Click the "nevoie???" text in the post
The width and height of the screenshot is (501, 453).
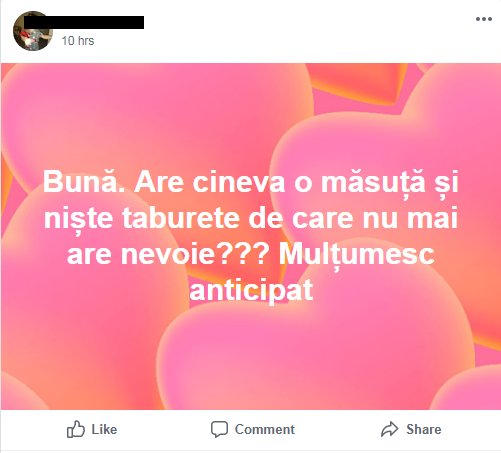tap(195, 254)
